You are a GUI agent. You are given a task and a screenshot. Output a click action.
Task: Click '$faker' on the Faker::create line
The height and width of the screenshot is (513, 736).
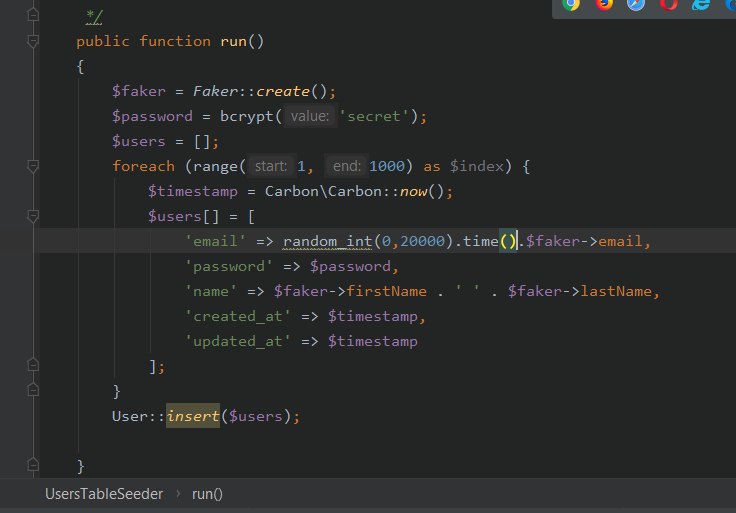click(138, 91)
